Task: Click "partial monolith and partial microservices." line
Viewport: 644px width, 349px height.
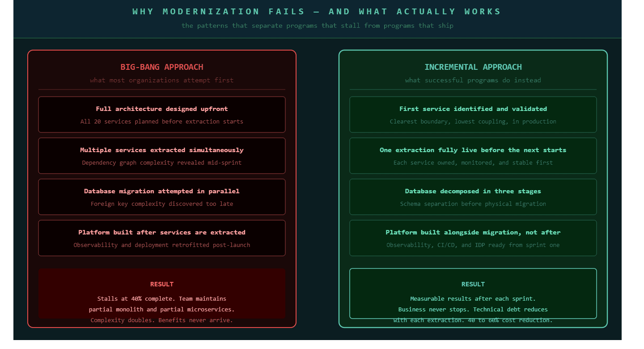Action: [162, 310]
